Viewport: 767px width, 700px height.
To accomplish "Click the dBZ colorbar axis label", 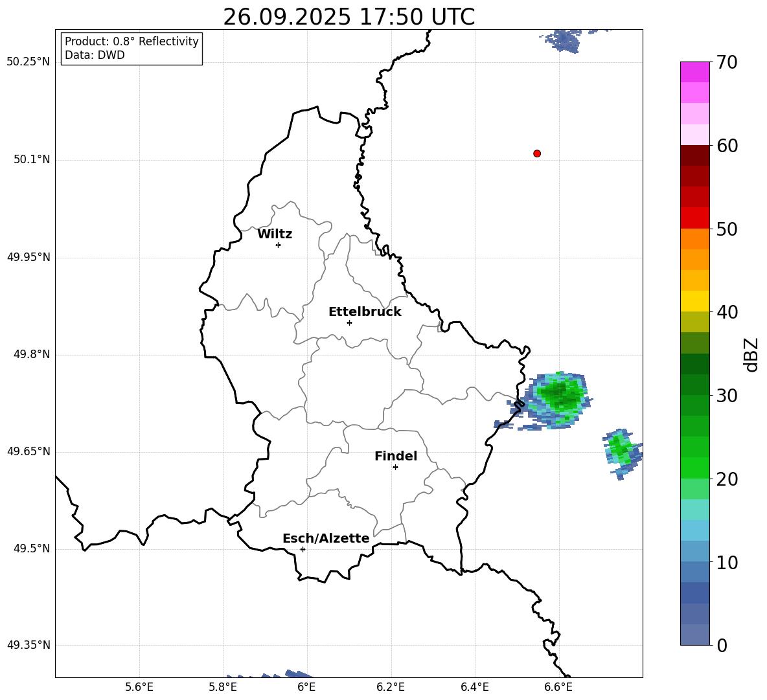I will coord(751,354).
